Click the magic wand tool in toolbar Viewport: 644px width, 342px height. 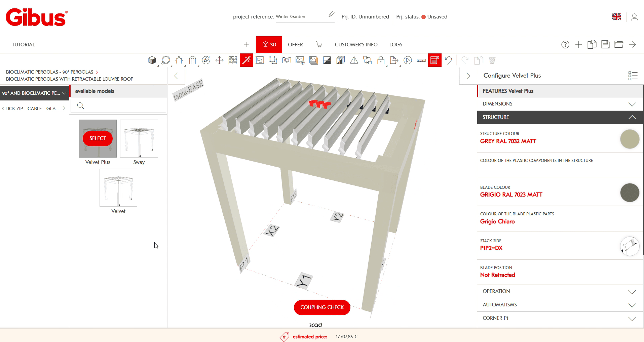pyautogui.click(x=246, y=60)
